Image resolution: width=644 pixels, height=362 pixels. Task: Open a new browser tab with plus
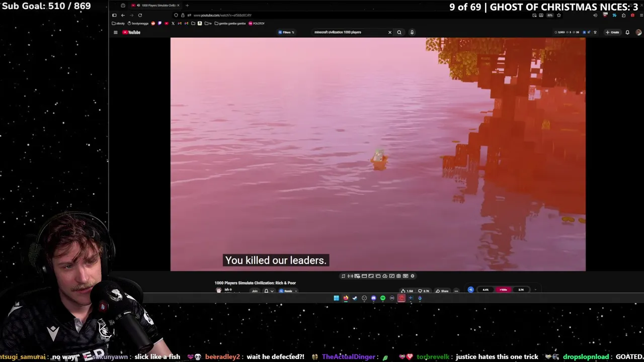coord(187,5)
